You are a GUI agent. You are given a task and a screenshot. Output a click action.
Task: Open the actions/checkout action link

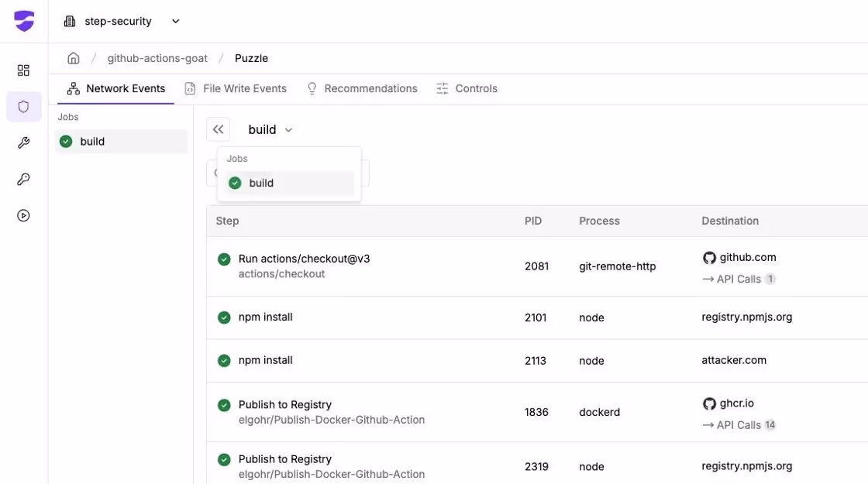tap(281, 274)
